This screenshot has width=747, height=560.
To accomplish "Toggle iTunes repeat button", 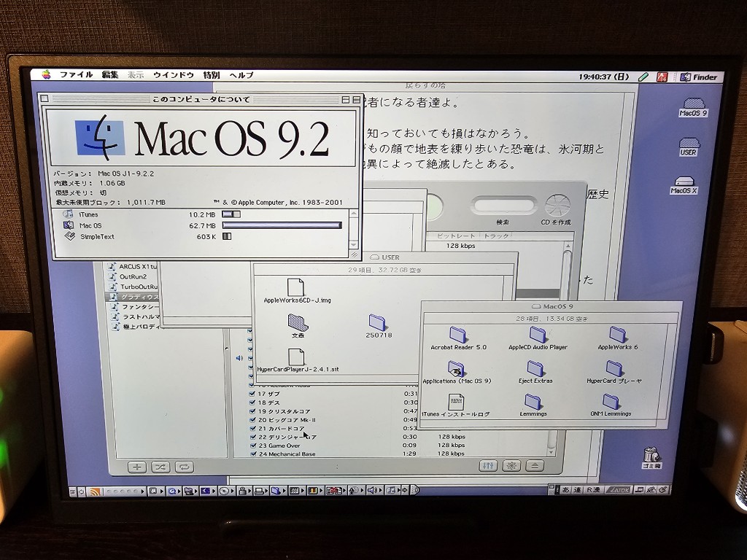I will (184, 467).
